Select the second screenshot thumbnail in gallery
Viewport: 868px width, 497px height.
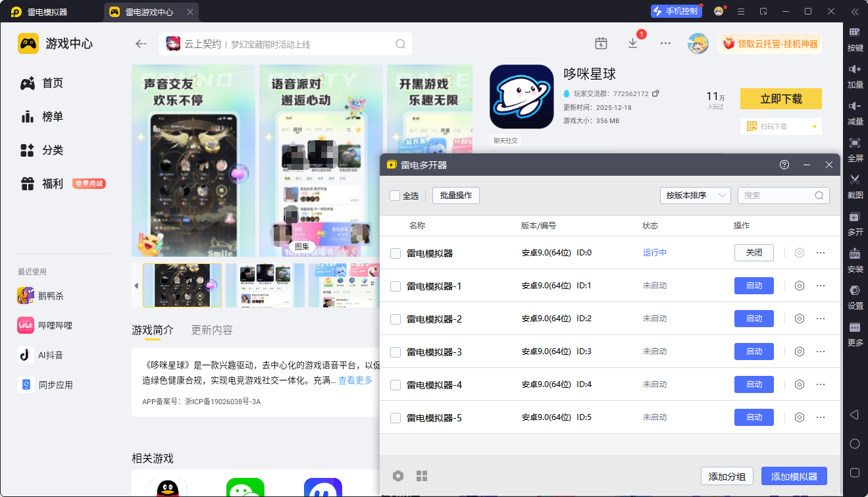(x=265, y=286)
